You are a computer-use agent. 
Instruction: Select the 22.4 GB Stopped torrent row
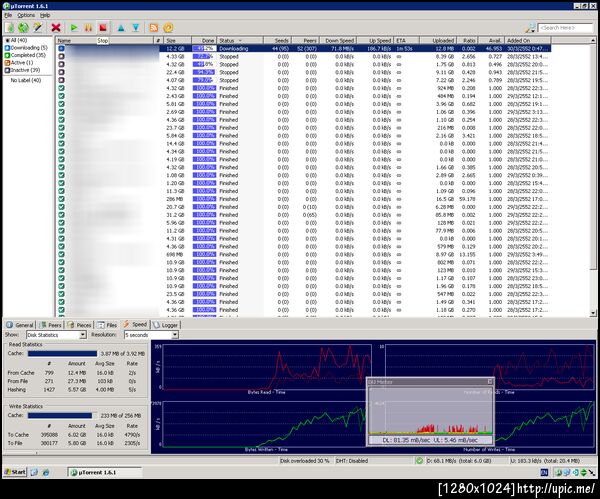pos(304,72)
